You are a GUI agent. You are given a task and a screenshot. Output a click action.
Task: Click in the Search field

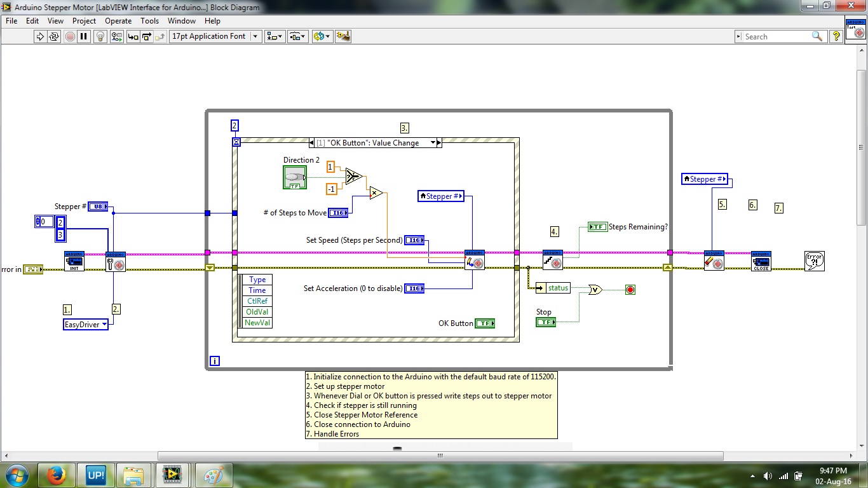point(775,37)
